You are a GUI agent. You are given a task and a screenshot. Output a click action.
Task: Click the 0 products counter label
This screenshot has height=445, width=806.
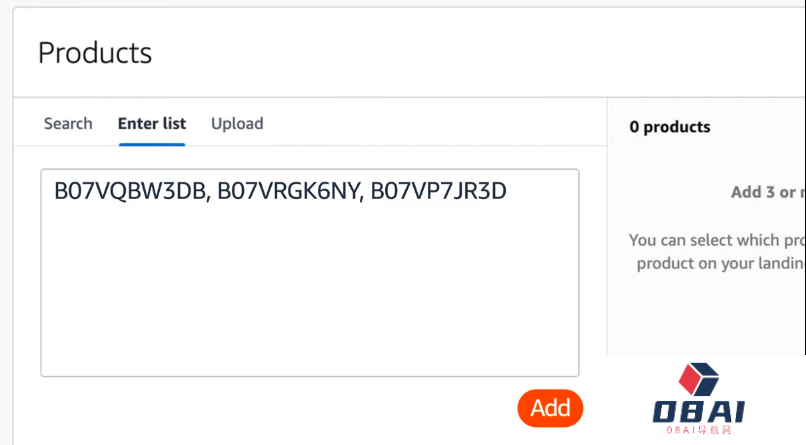click(670, 127)
